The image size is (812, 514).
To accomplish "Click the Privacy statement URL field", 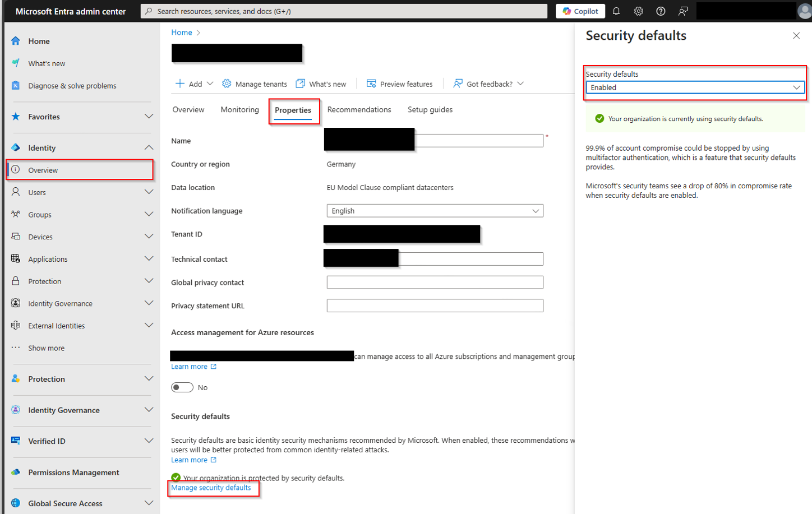I will click(435, 305).
